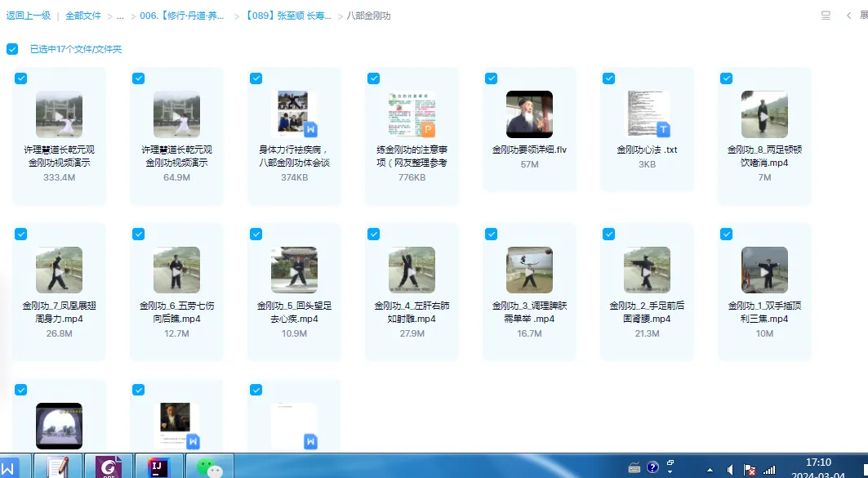
Task: Go back via 返回上一级 link
Action: [29, 16]
